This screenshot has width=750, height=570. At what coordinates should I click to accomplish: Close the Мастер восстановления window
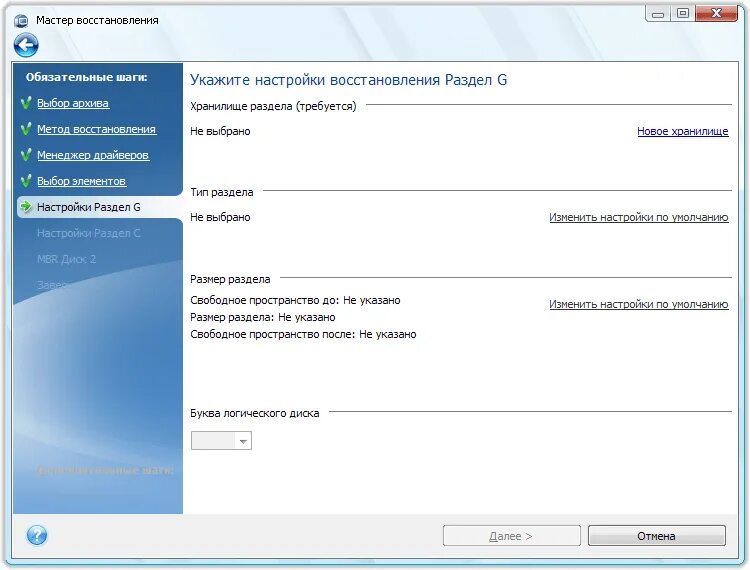point(716,13)
